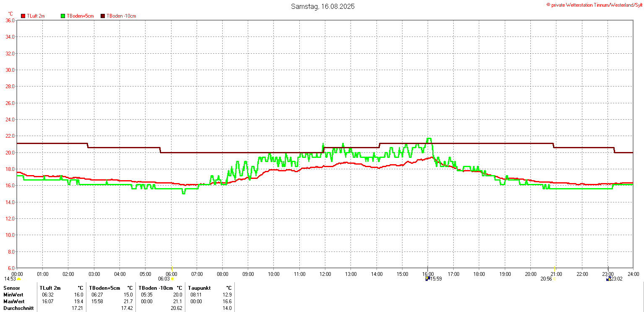The width and height of the screenshot is (644, 312).
Task: Click the sunrise icon next to 06:03
Action: pyautogui.click(x=172, y=279)
